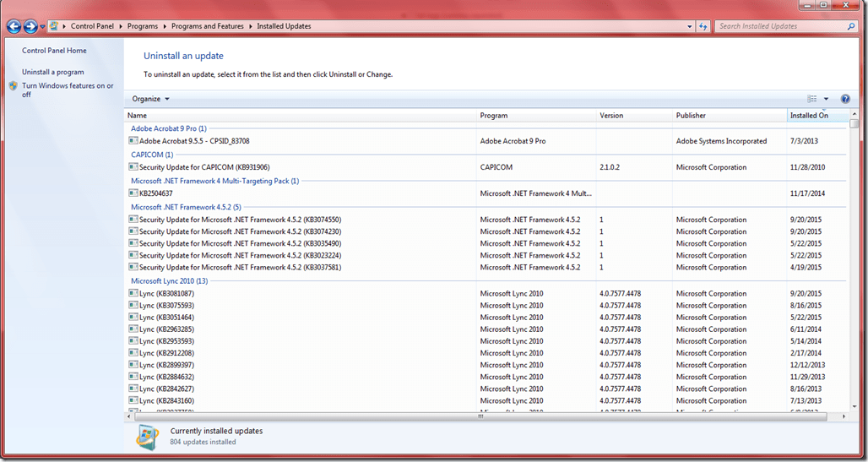Click the icon beside Adobe Acrobat 9.5.5 update
Image resolution: width=868 pixels, height=462 pixels.
(133, 141)
